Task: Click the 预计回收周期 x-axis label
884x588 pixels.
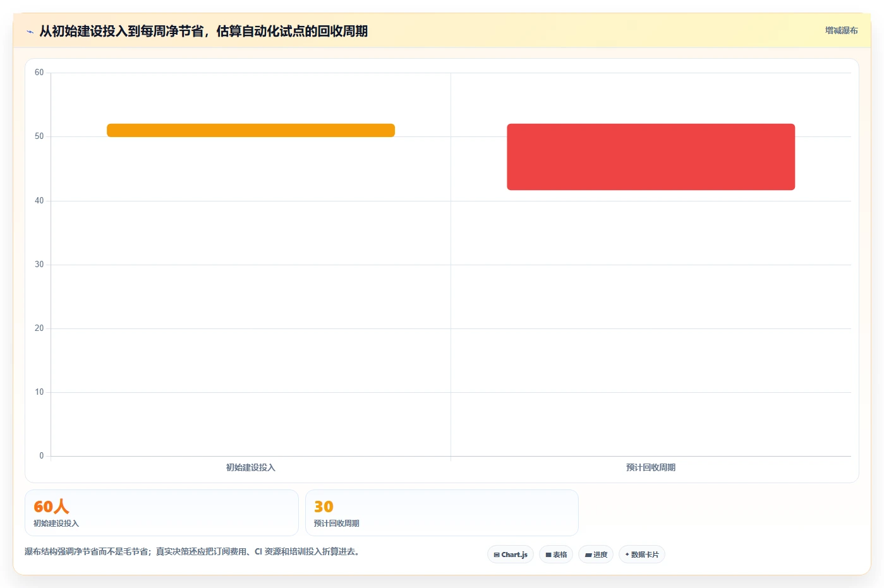Action: (x=651, y=467)
